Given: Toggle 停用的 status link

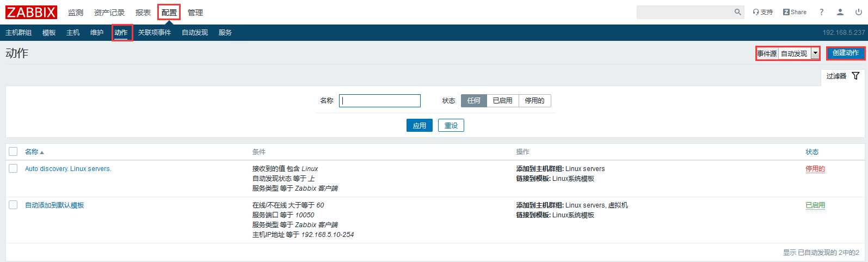Looking at the screenshot, I should pyautogui.click(x=815, y=169).
